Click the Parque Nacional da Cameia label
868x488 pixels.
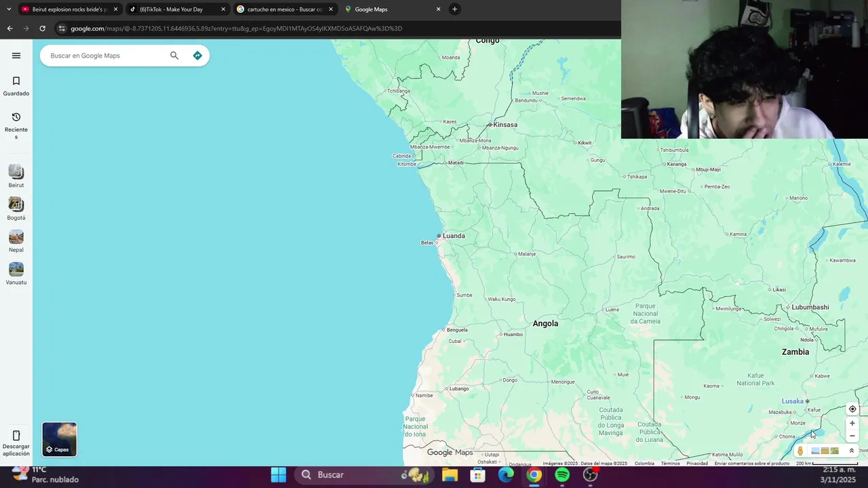(x=646, y=314)
